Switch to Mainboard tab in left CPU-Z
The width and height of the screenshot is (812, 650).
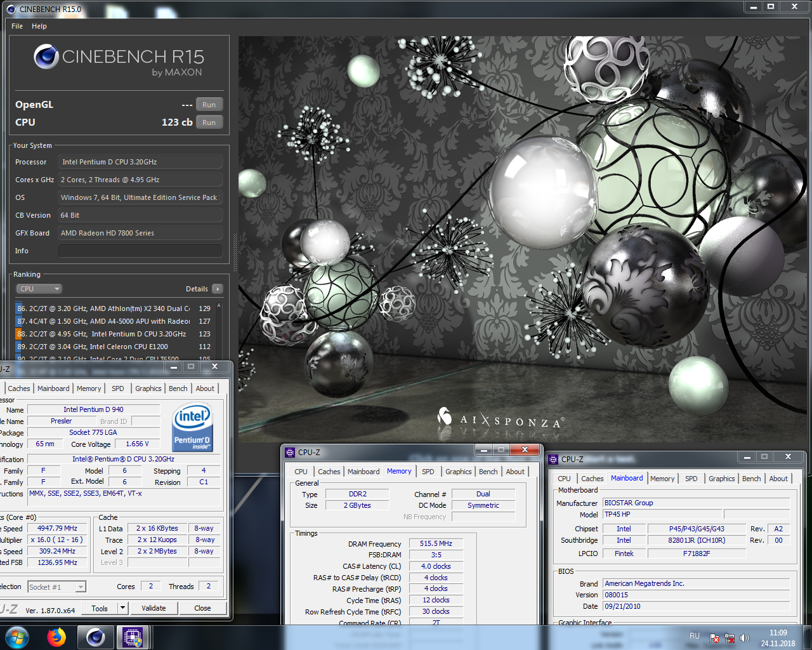click(x=53, y=388)
